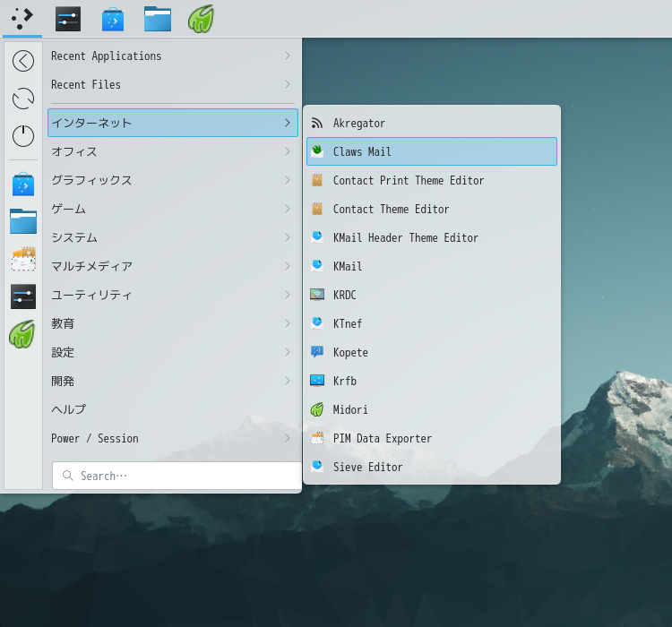The width and height of the screenshot is (672, 627).
Task: Expand the システム category arrow
Action: (x=288, y=237)
